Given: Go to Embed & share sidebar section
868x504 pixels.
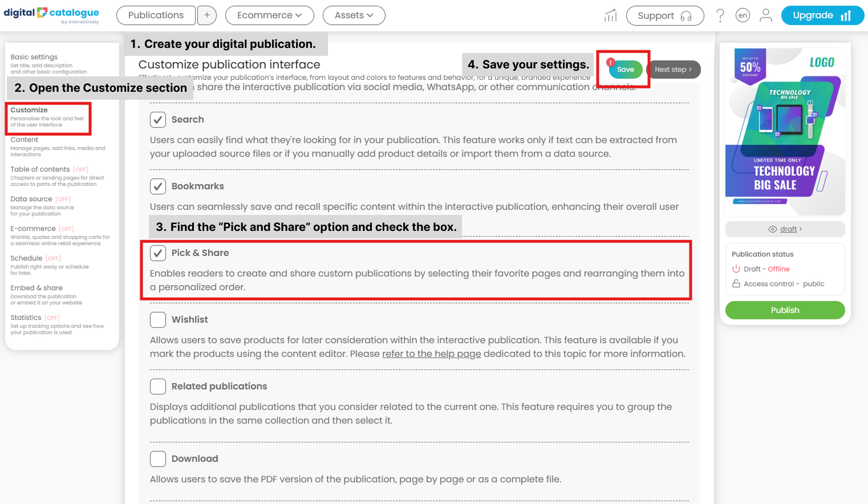Looking at the screenshot, I should (x=36, y=288).
